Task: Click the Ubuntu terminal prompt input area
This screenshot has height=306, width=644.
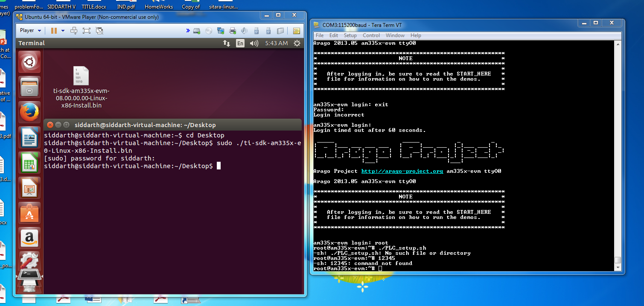Action: 219,166
